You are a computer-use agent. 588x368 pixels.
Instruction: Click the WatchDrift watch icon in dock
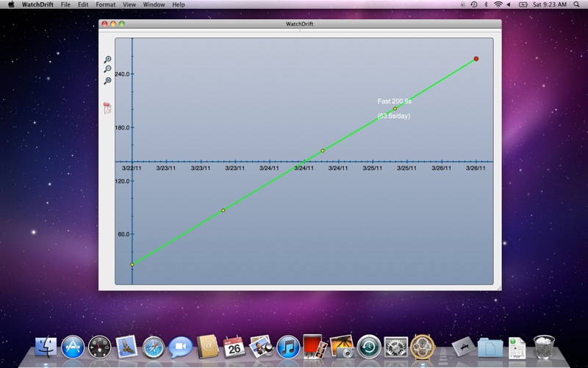pyautogui.click(x=423, y=346)
